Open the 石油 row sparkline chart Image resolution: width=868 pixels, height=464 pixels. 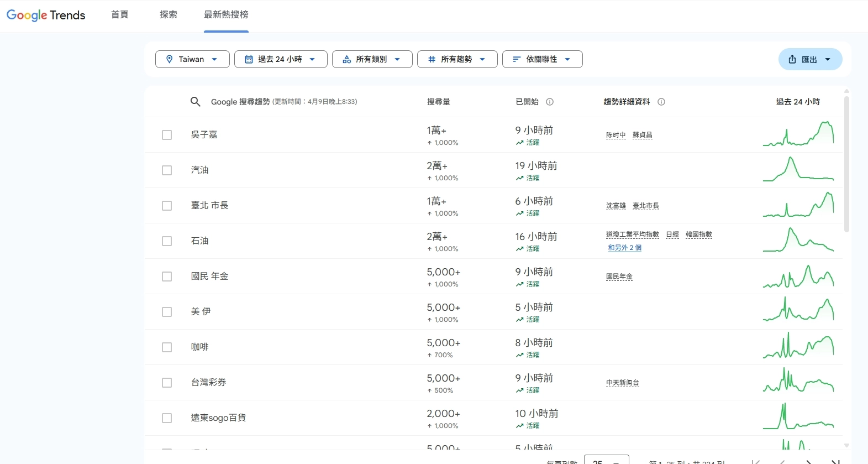point(798,240)
